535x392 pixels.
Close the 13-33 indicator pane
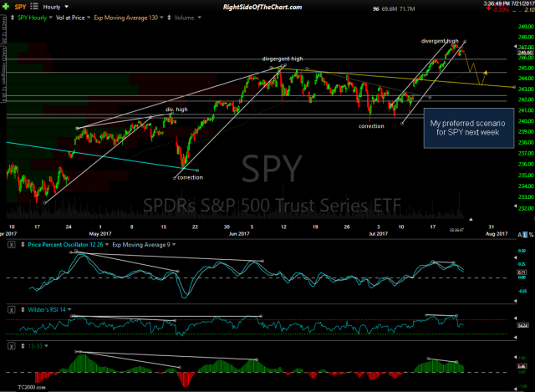pyautogui.click(x=11, y=346)
